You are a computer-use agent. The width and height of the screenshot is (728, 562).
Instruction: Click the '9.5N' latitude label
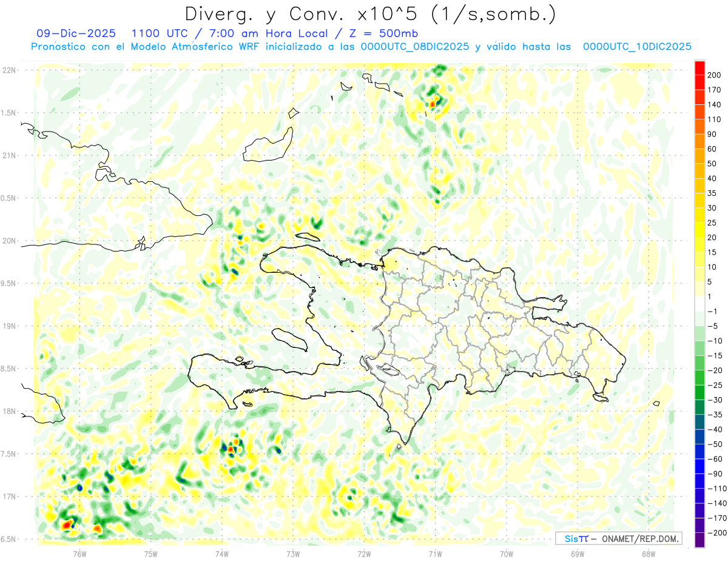9,283
